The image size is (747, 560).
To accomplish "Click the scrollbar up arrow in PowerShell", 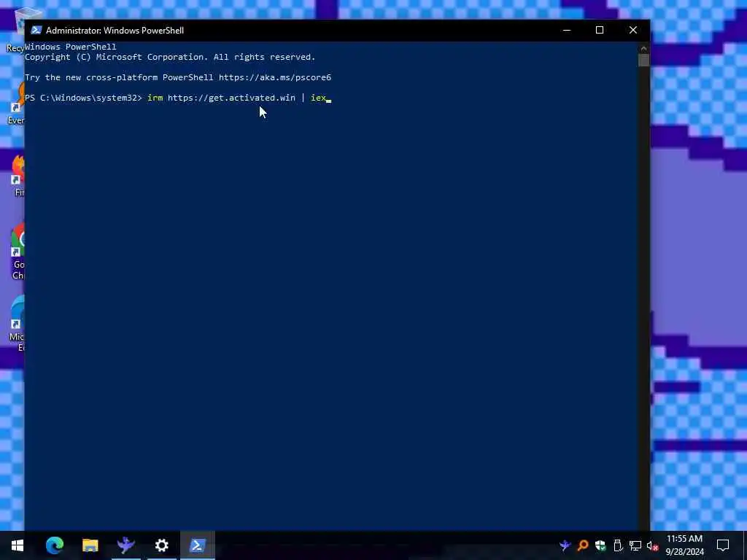I will (x=643, y=48).
